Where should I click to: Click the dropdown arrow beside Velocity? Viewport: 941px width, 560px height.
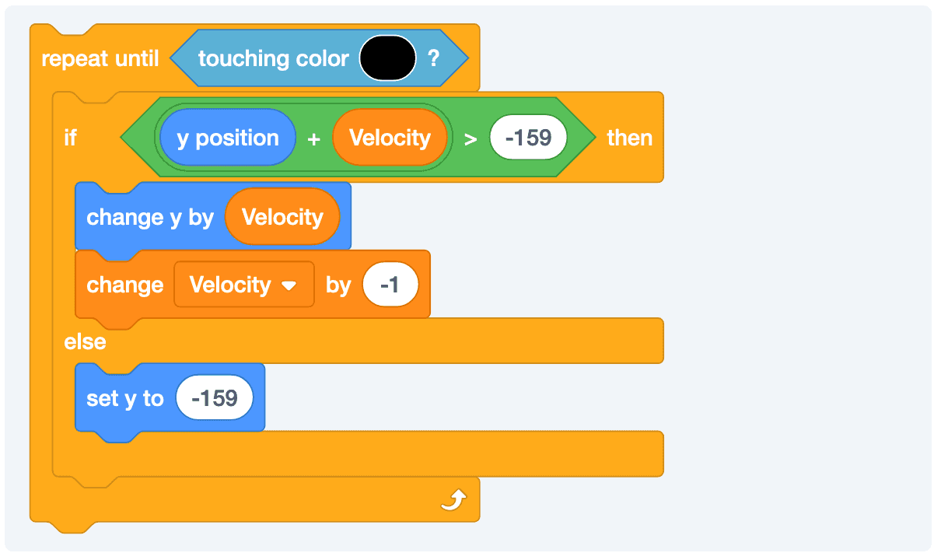pos(289,285)
